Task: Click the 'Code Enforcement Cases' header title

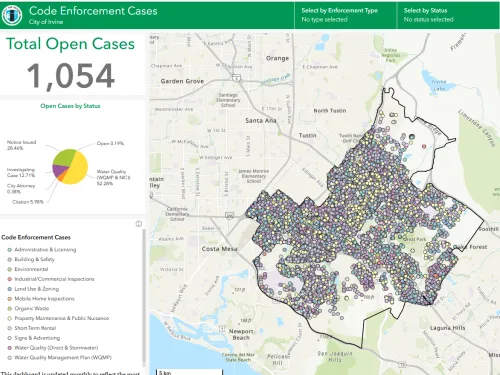Action: [93, 11]
